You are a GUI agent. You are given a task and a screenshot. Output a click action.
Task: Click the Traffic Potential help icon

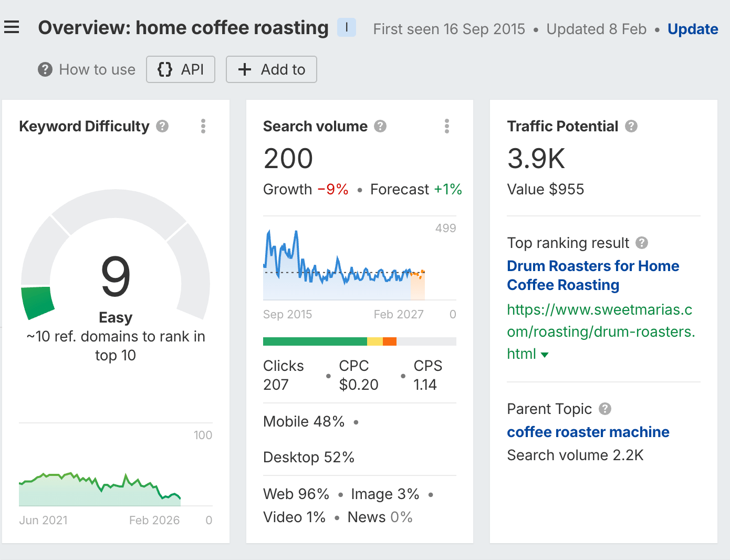631,126
